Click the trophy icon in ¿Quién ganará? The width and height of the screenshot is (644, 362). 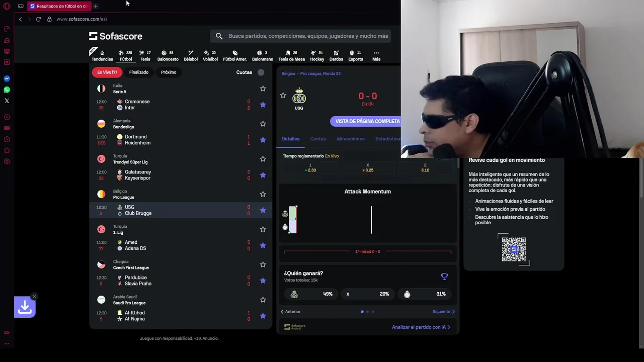pos(444,277)
